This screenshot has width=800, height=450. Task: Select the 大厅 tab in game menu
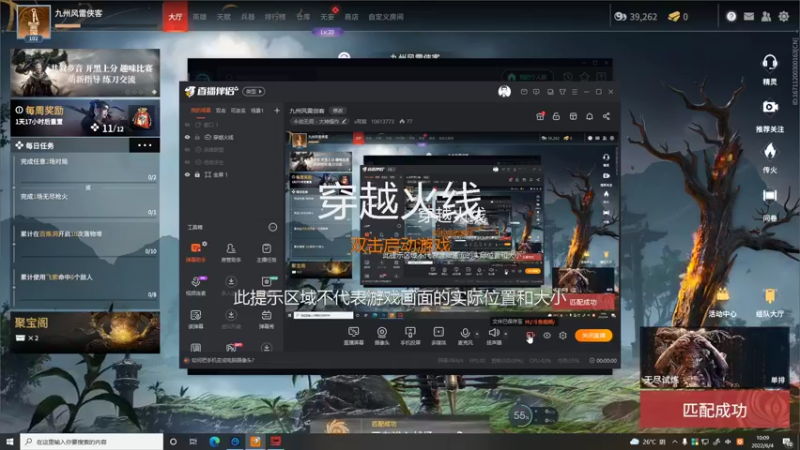(175, 17)
